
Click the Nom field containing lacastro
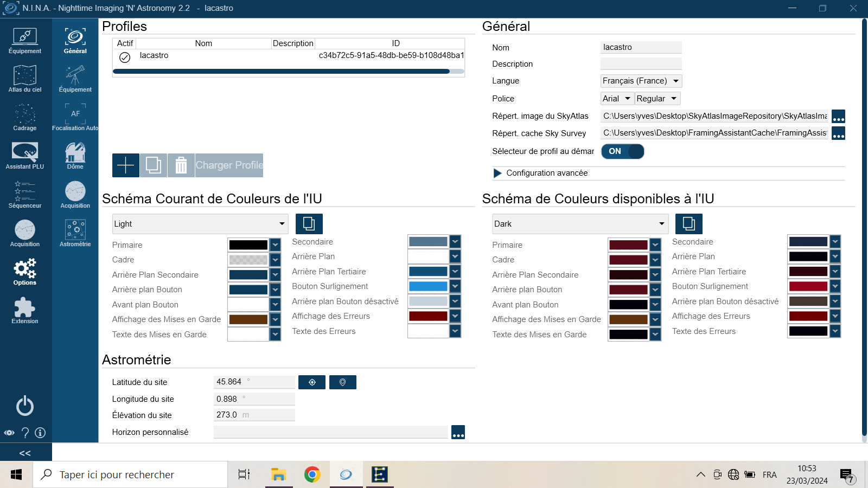tap(641, 47)
